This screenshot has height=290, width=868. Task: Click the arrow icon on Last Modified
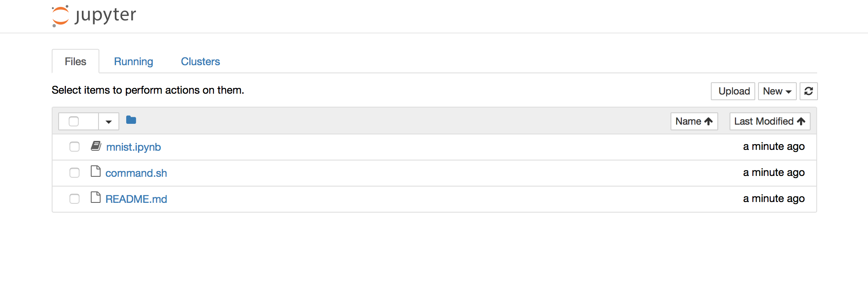point(801,121)
